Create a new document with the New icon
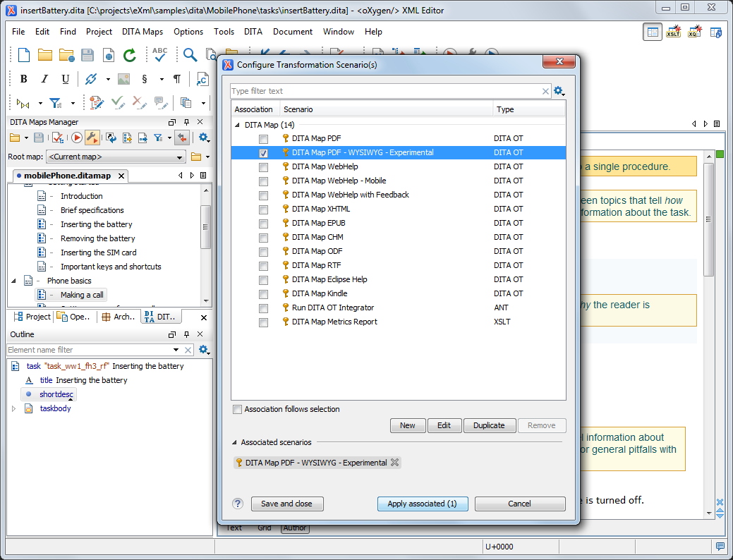The width and height of the screenshot is (733, 560). point(23,55)
